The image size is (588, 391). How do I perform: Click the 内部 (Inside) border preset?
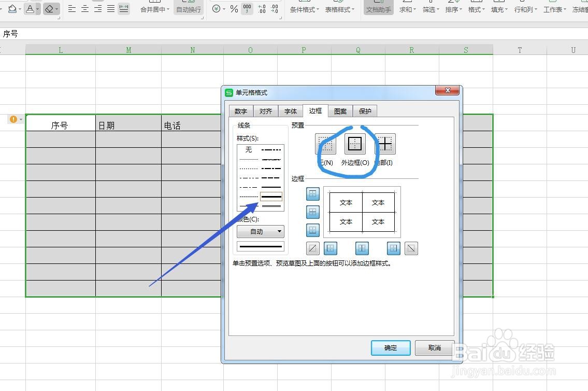[384, 144]
